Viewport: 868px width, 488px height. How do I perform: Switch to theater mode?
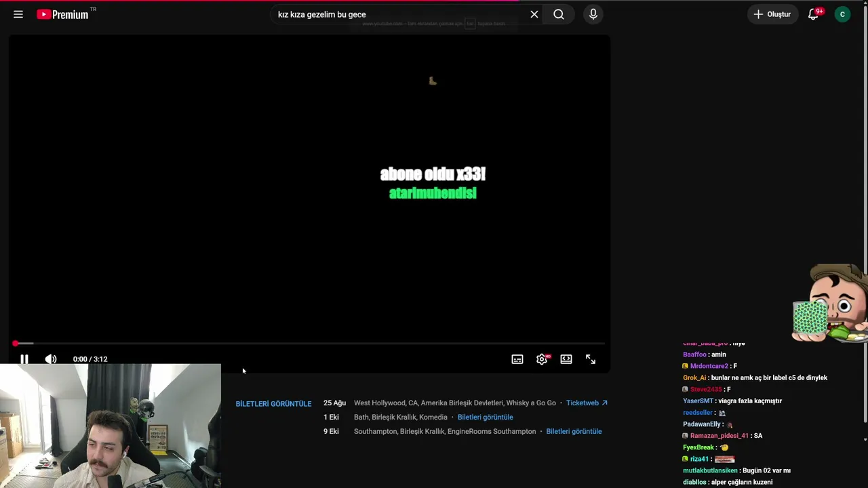tap(566, 359)
